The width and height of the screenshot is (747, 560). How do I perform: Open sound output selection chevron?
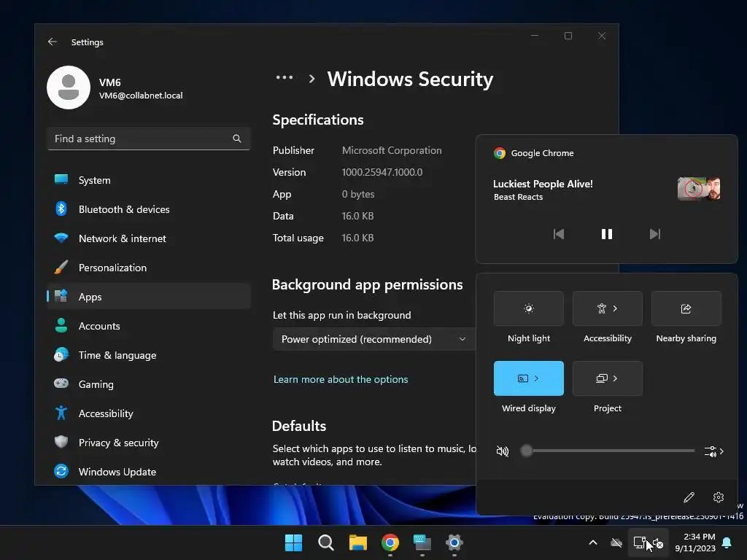[713, 451]
